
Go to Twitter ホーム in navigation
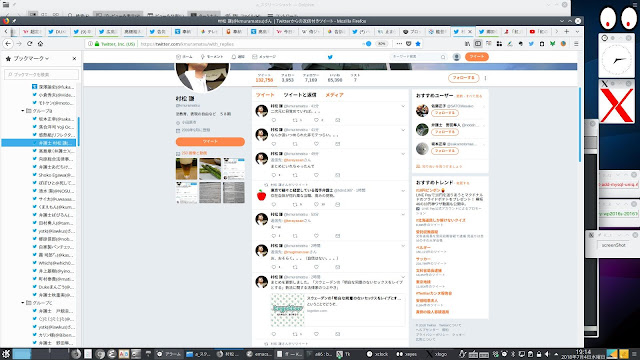[184, 57]
